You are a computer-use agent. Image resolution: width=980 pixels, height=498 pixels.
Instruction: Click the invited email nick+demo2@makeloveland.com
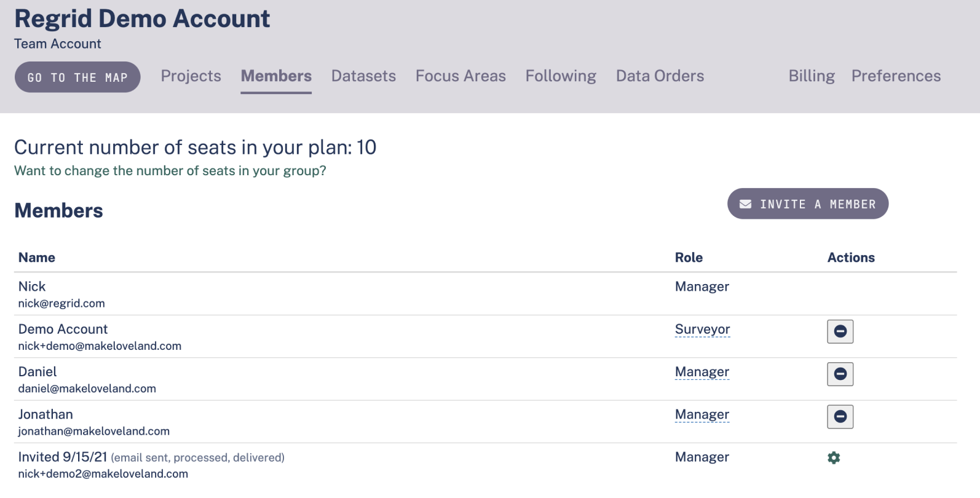pyautogui.click(x=103, y=474)
